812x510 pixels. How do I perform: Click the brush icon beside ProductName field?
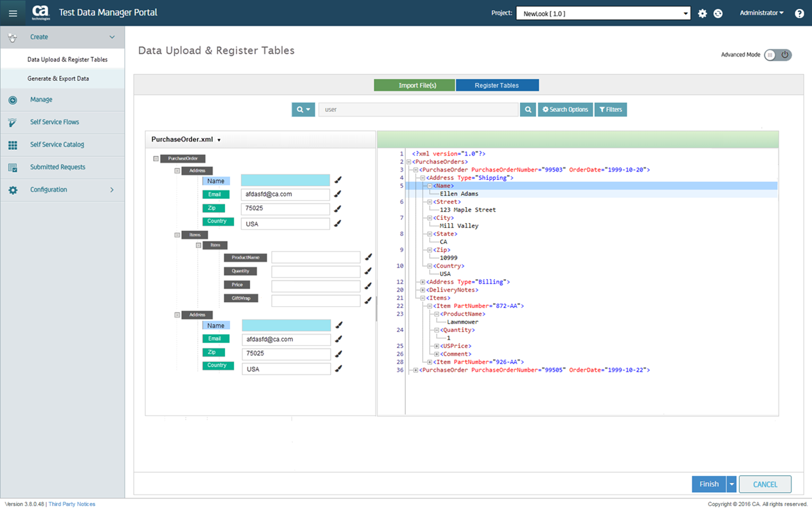point(368,257)
